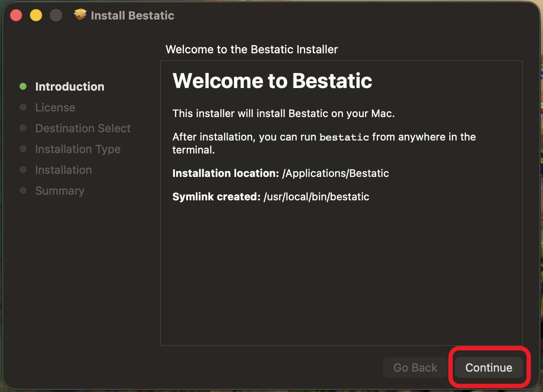Click the yellow minimize window button
Screen dimensions: 543x392
point(36,15)
